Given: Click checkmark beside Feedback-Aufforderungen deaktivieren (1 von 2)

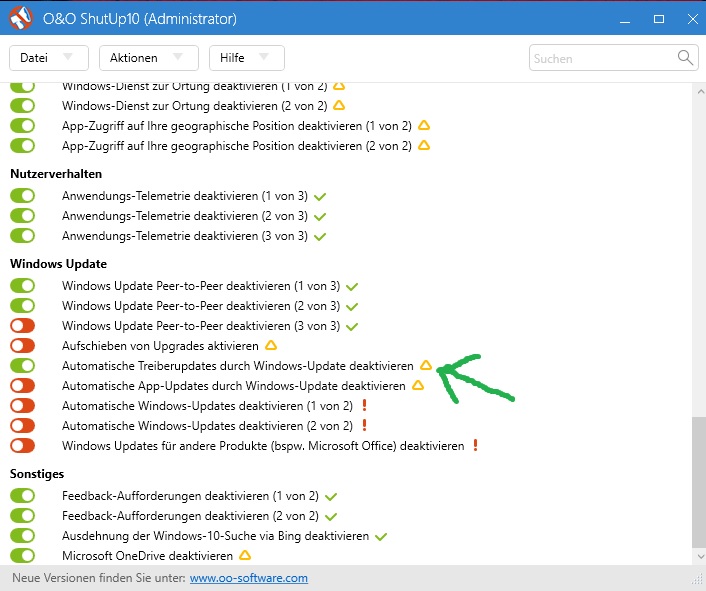Looking at the screenshot, I should 331,497.
